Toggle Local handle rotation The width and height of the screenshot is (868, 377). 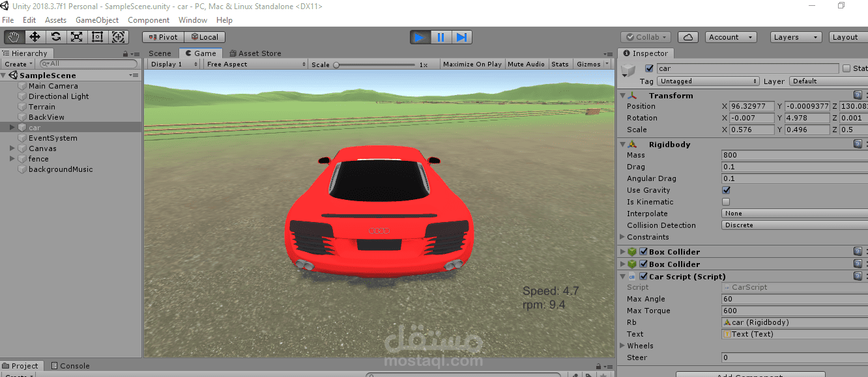(x=205, y=37)
